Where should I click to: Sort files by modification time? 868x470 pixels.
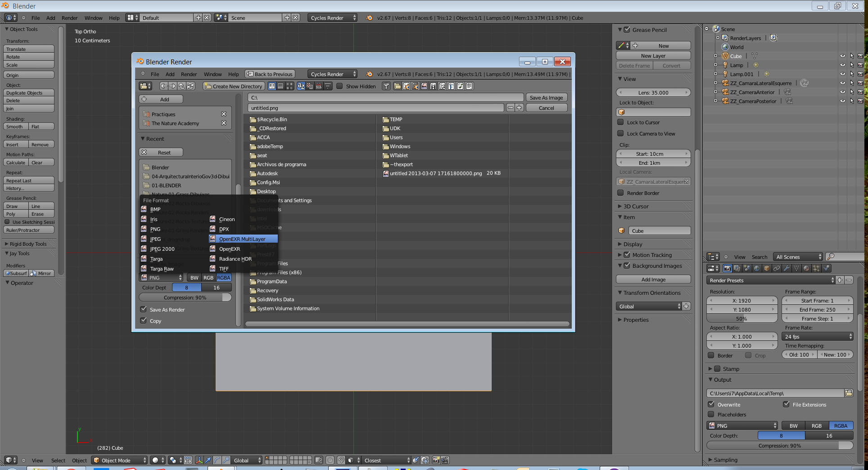coord(319,86)
